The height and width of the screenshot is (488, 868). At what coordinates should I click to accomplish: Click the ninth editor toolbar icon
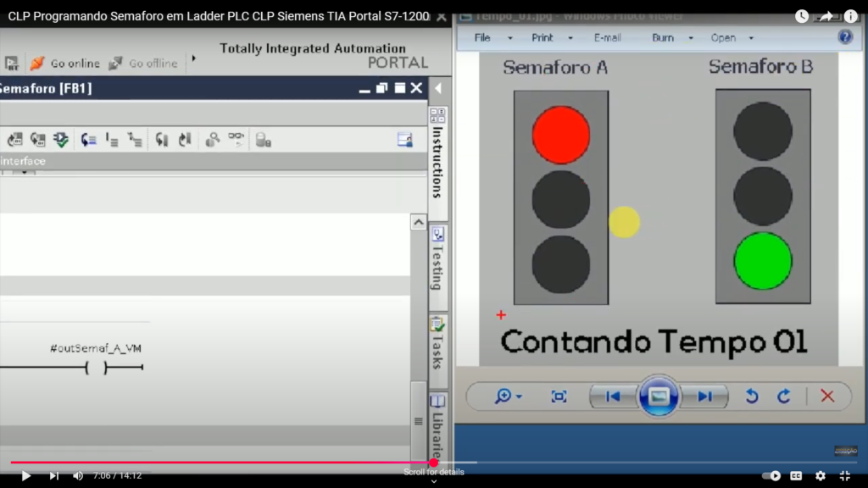click(212, 140)
